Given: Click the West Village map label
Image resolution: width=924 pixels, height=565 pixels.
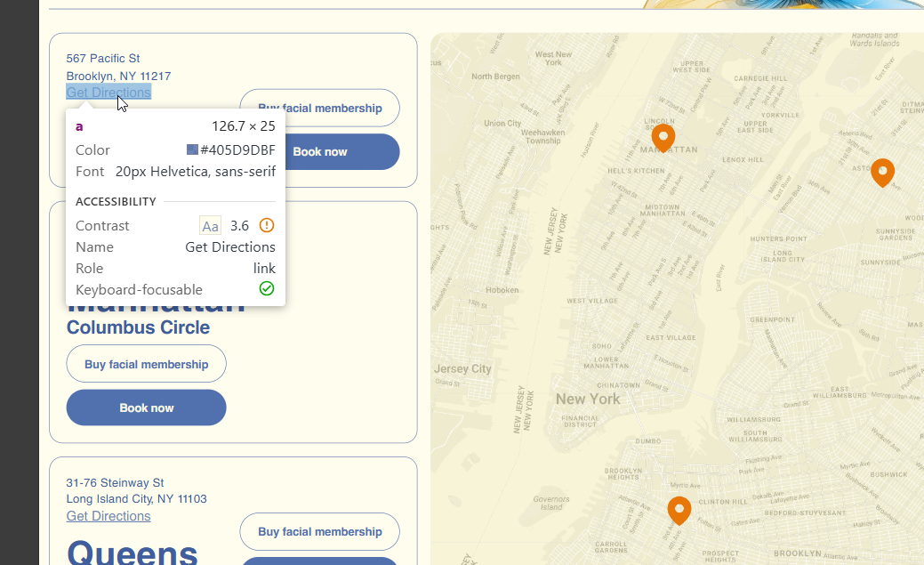Looking at the screenshot, I should pos(592,301).
